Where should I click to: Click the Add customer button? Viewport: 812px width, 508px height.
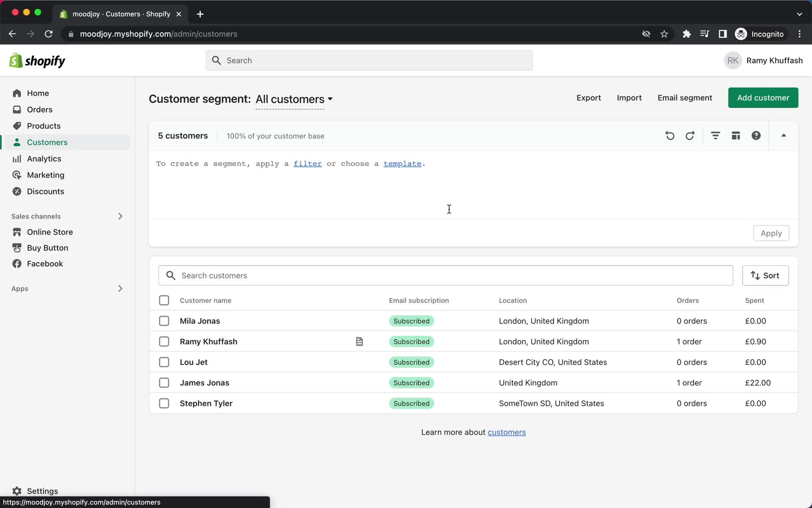coord(763,97)
